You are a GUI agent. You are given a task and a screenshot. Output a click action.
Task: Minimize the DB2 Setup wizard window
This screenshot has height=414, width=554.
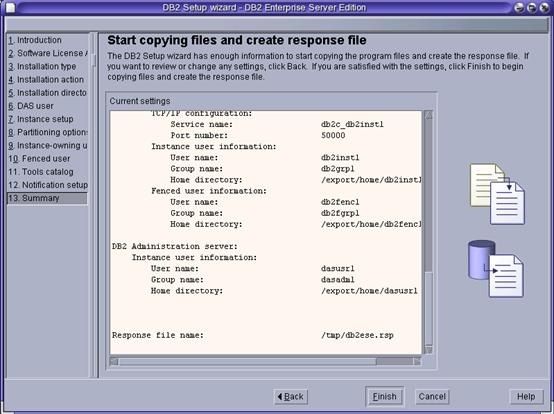(519, 7)
